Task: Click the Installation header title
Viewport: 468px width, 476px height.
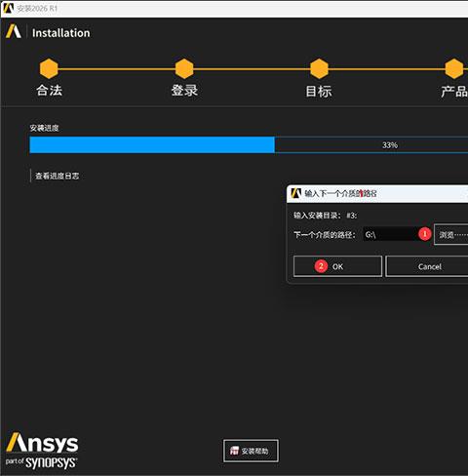Action: (x=60, y=33)
